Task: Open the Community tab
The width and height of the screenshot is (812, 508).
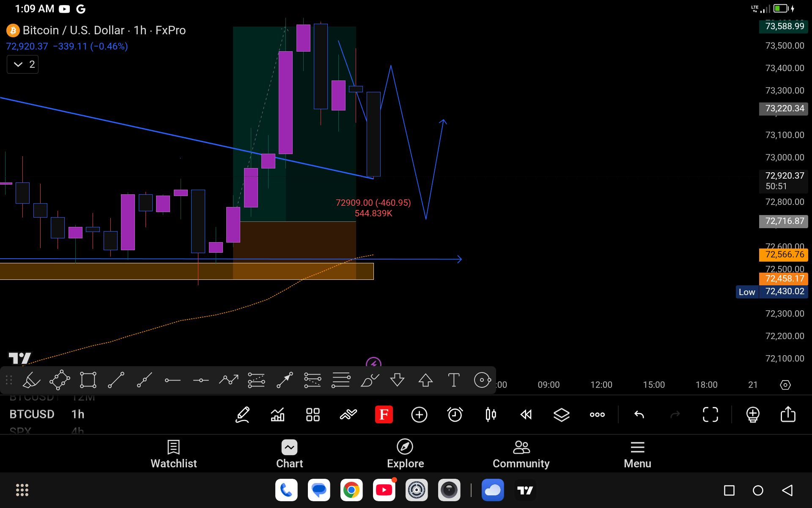Action: pyautogui.click(x=521, y=454)
